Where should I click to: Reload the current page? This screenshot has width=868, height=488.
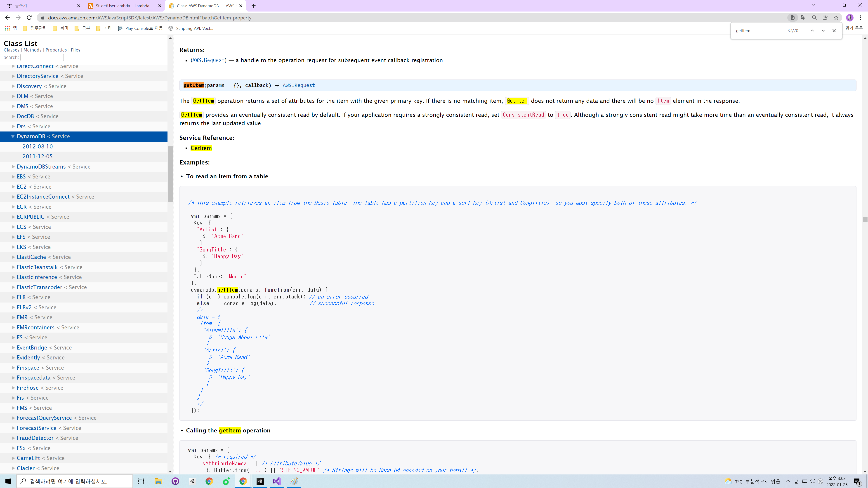pyautogui.click(x=29, y=18)
